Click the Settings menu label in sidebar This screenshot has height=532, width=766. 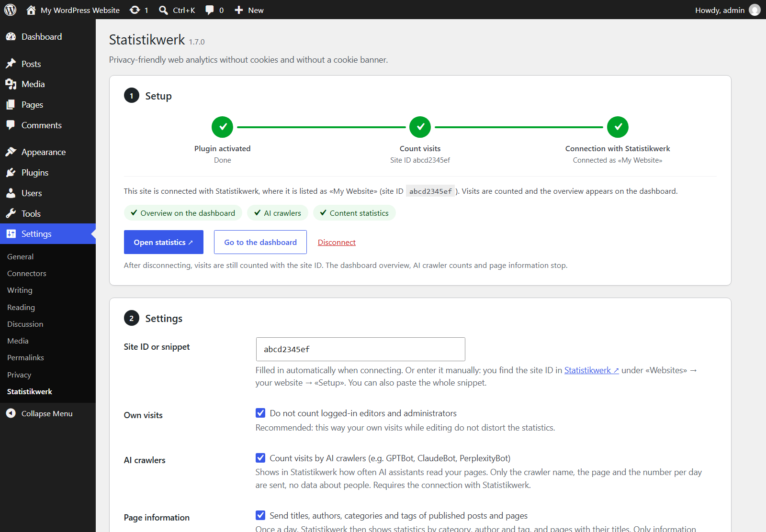[36, 234]
